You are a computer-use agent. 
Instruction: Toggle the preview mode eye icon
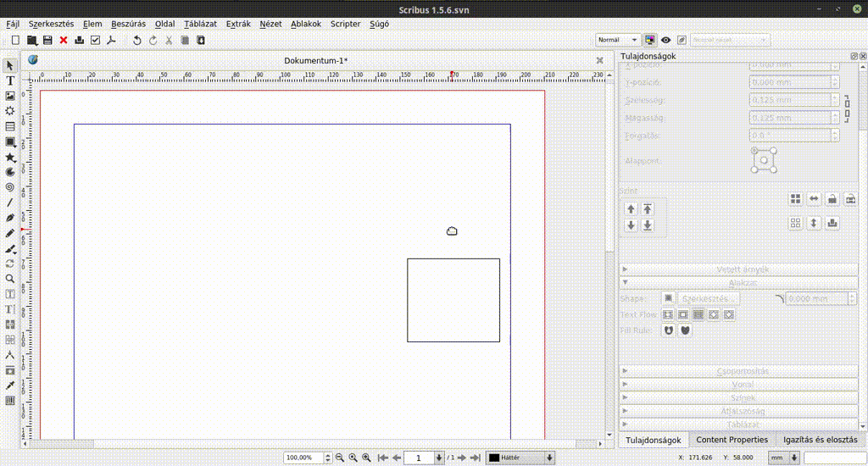666,40
